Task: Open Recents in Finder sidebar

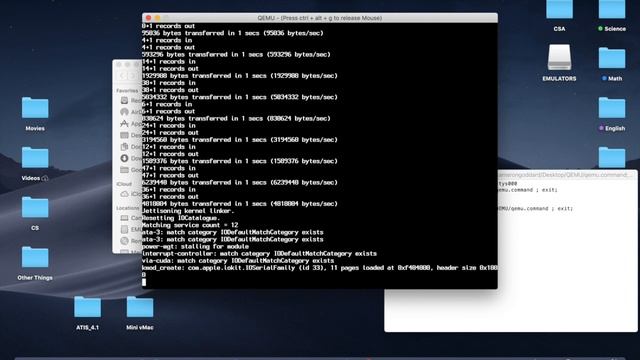Action: pos(131,100)
